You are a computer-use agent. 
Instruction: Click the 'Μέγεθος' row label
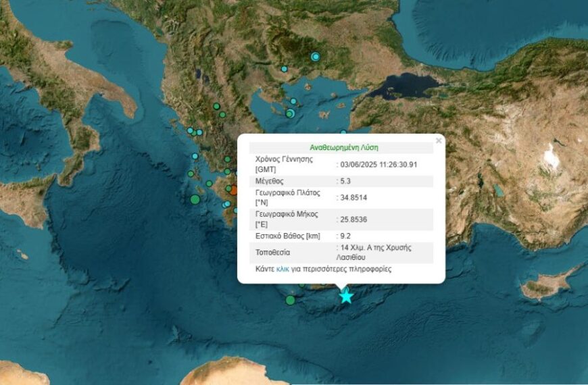[269, 181]
